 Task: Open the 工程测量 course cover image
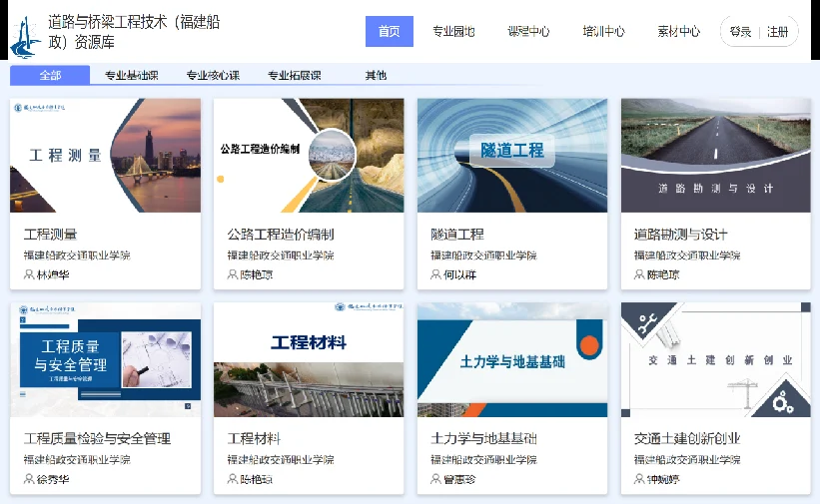[105, 156]
